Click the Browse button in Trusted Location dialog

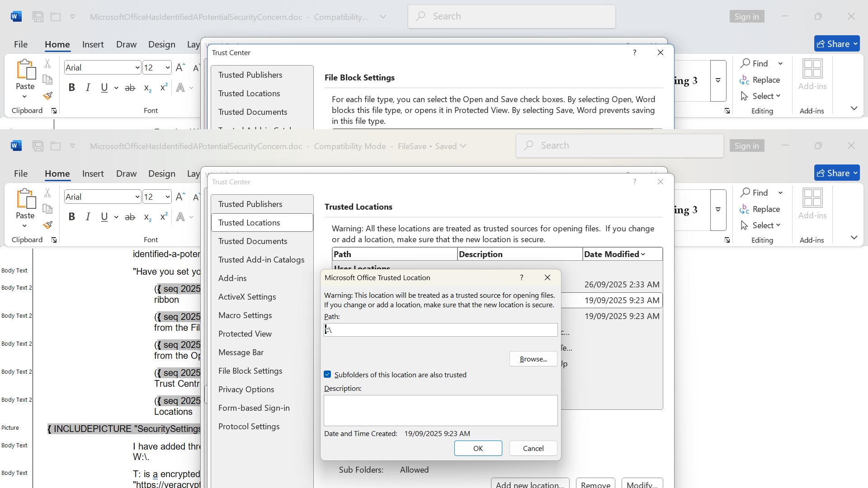click(533, 359)
